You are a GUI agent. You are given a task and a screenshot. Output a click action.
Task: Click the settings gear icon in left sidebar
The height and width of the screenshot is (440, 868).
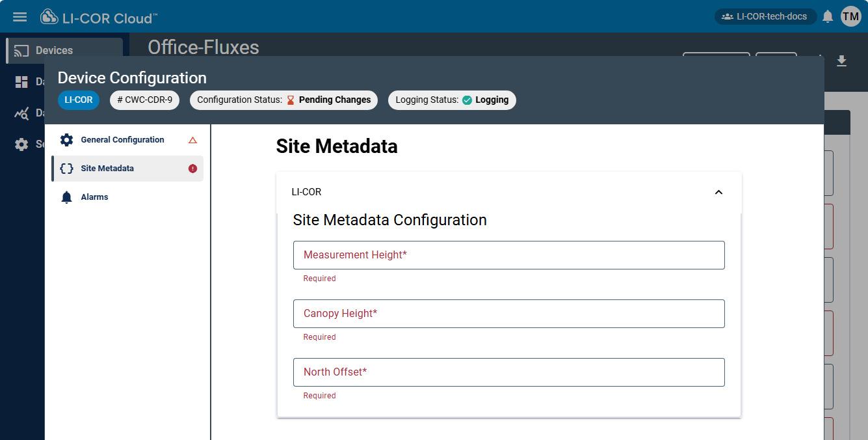(x=21, y=144)
